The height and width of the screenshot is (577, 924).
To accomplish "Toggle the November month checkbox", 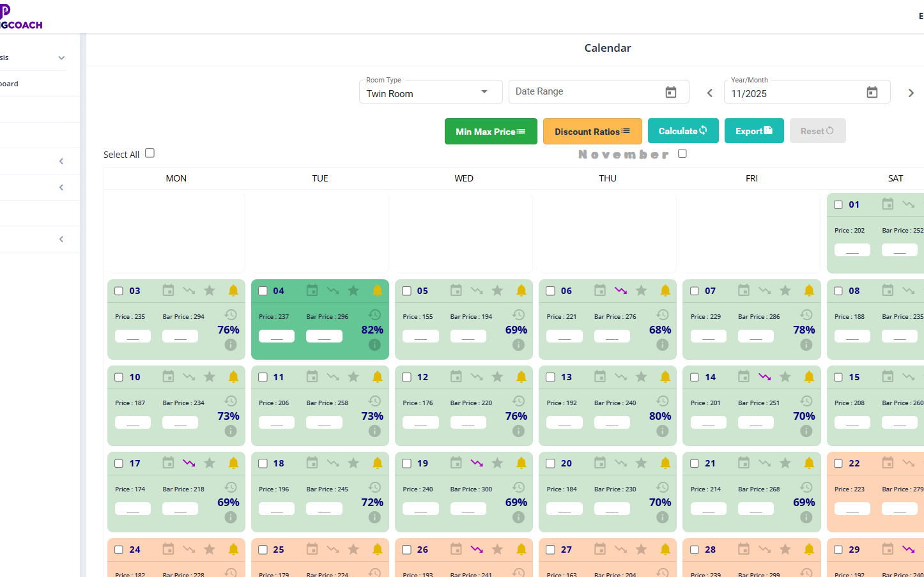I will [682, 153].
